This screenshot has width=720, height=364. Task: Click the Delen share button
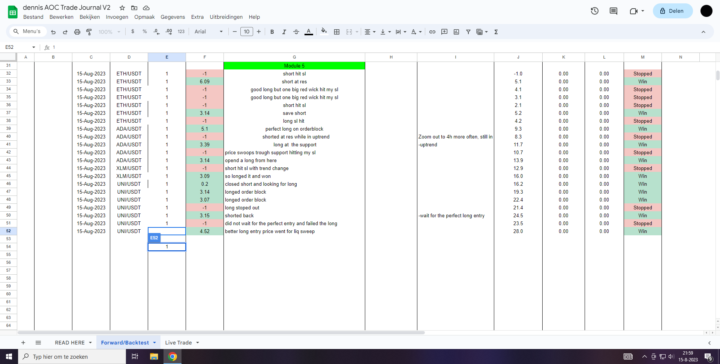[673, 11]
